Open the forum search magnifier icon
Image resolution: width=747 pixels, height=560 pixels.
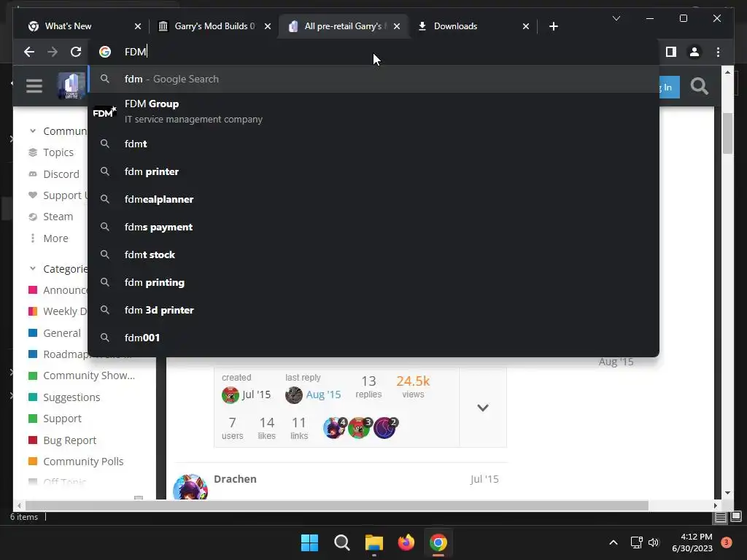pyautogui.click(x=699, y=86)
